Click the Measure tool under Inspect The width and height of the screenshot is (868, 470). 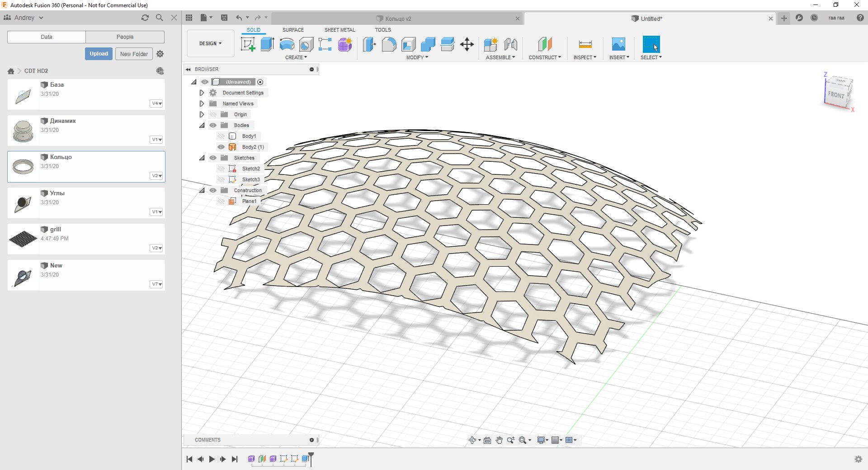tap(585, 44)
